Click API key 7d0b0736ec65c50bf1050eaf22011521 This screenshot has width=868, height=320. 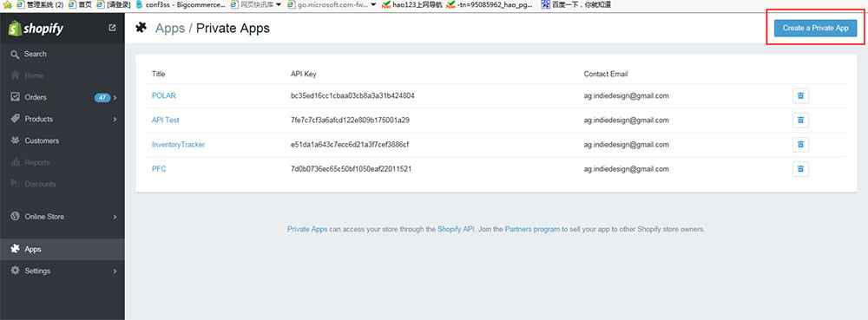[351, 168]
